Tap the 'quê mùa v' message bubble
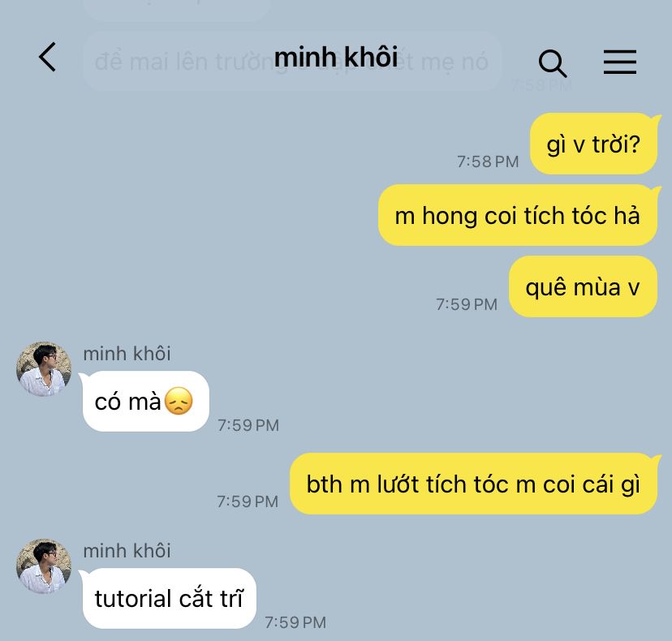The image size is (672, 641). pyautogui.click(x=583, y=286)
